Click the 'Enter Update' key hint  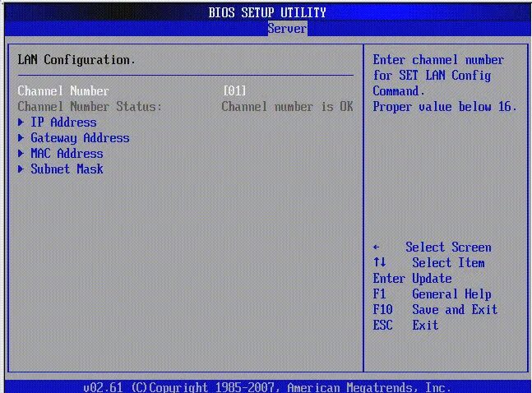pos(412,278)
